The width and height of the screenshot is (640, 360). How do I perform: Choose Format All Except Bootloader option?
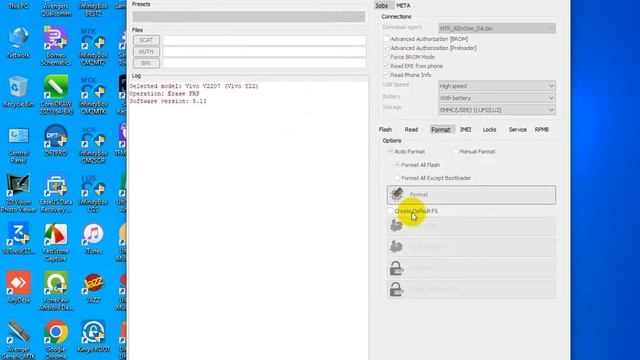click(397, 178)
